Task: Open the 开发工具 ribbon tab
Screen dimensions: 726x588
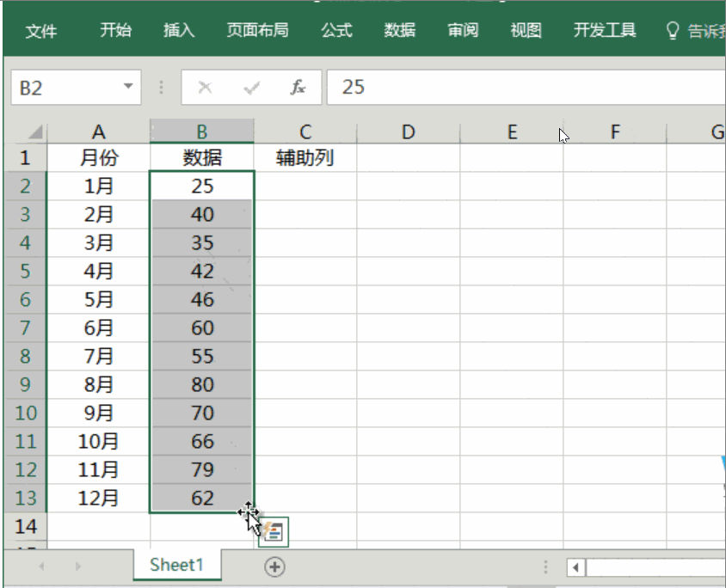Action: click(604, 31)
